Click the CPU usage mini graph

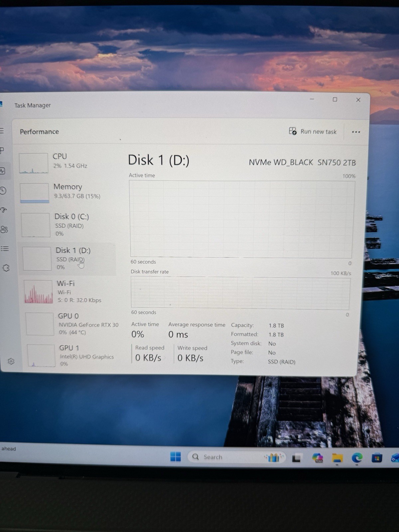point(34,163)
